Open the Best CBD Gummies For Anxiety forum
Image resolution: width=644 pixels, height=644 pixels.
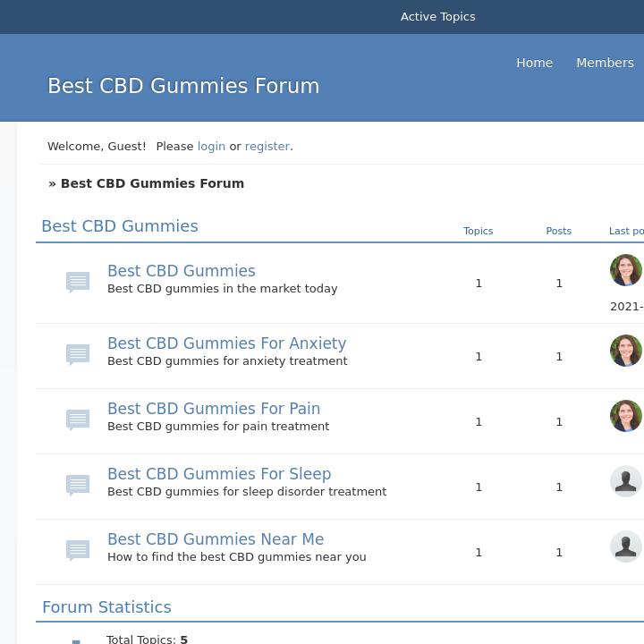226,343
